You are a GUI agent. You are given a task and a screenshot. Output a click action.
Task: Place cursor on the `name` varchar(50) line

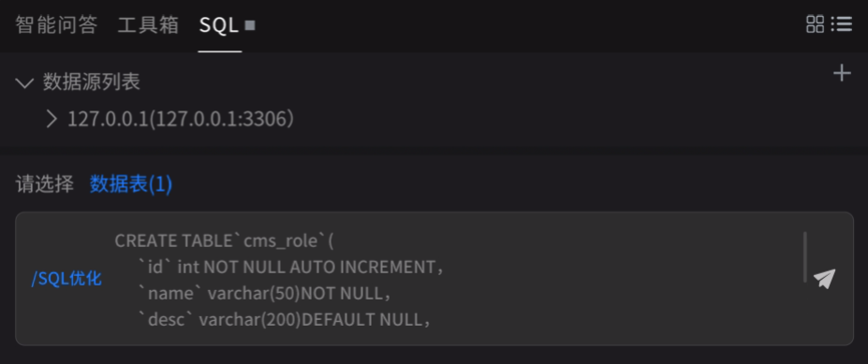(265, 294)
